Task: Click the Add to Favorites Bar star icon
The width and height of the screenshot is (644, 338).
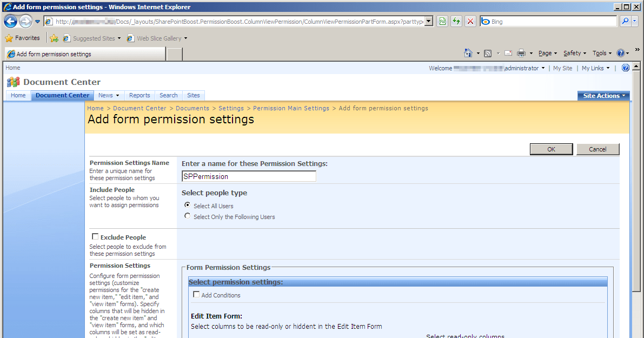Action: pyautogui.click(x=54, y=38)
